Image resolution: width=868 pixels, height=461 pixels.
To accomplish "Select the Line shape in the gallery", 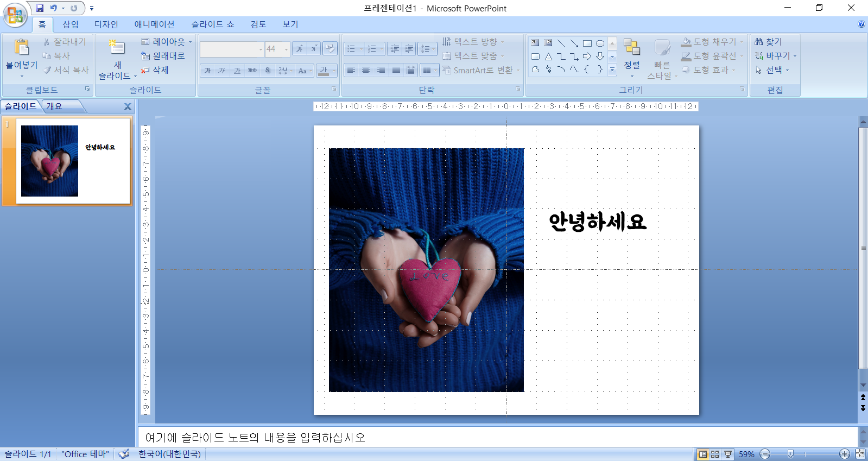I will click(x=561, y=43).
